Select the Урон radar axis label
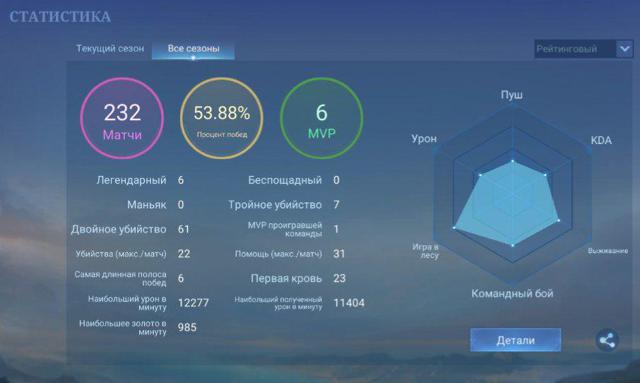 [424, 139]
